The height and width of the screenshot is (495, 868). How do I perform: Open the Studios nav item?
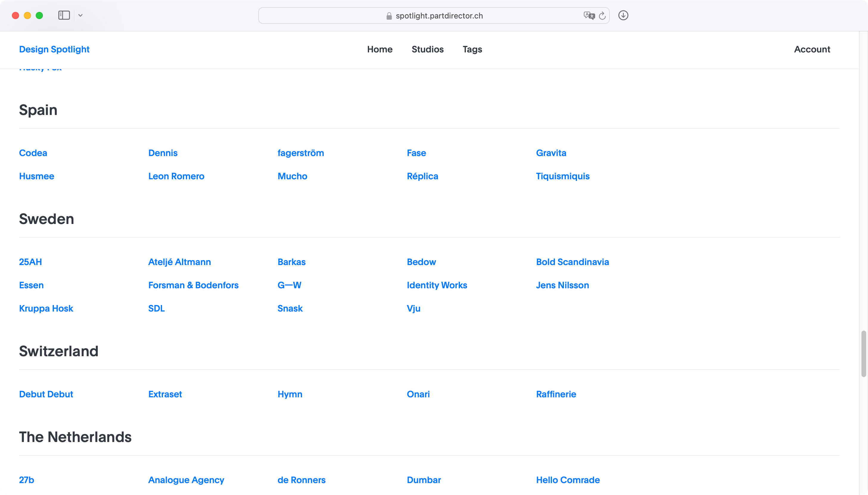(x=427, y=49)
